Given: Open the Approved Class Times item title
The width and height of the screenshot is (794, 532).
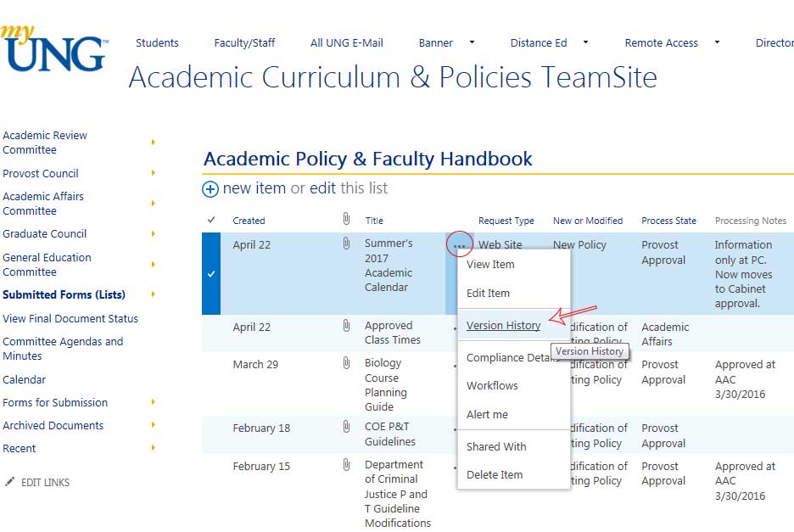Looking at the screenshot, I should click(393, 333).
